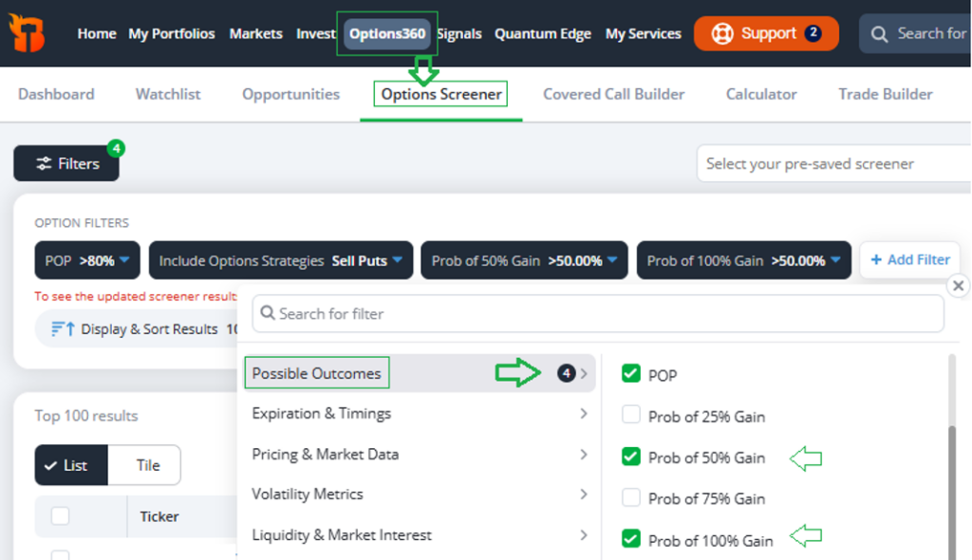Switch results to List view
Image resolution: width=972 pixels, height=560 pixels.
click(x=71, y=465)
